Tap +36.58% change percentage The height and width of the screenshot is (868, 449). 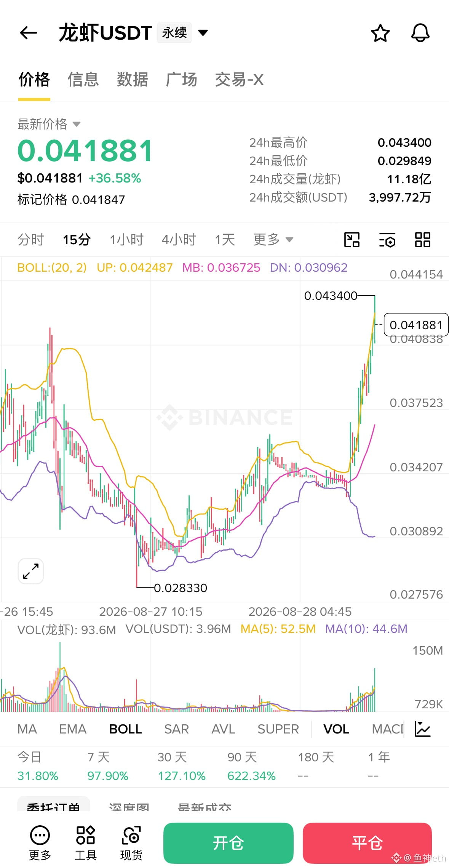(x=115, y=178)
